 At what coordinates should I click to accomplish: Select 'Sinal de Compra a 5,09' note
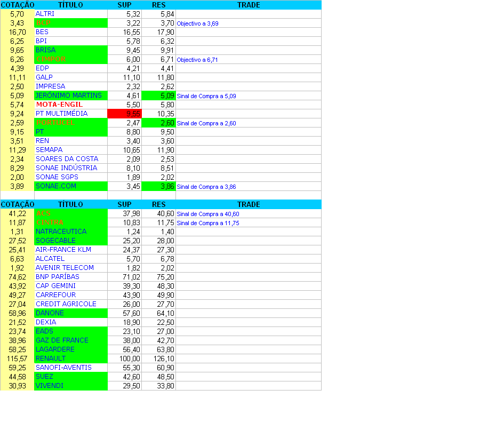click(x=206, y=96)
